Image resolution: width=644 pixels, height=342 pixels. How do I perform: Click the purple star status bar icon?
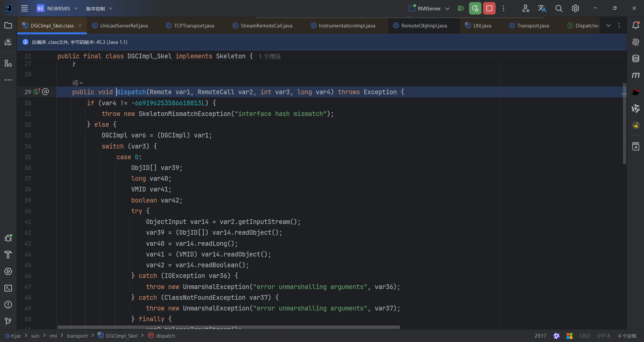tap(556, 336)
